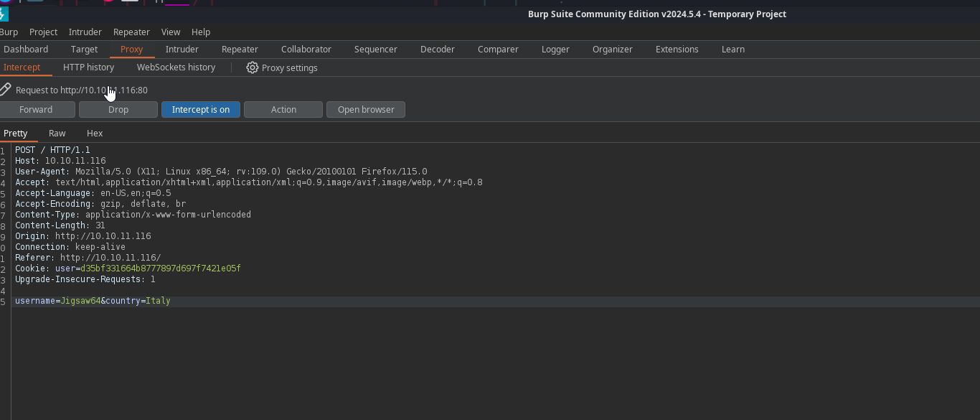
Task: Switch to the Hex request view
Action: pos(94,133)
